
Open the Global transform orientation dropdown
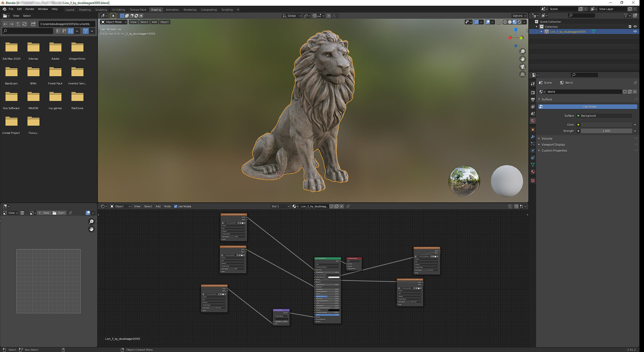(292, 16)
